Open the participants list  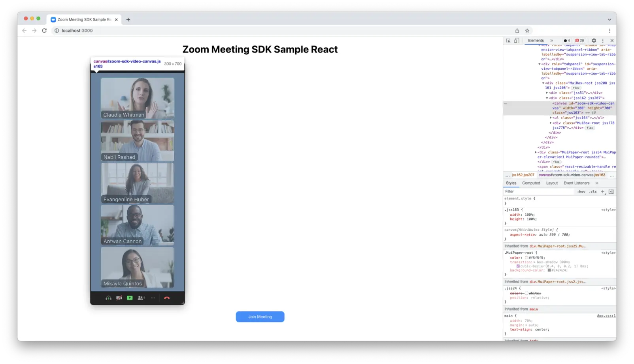[140, 298]
